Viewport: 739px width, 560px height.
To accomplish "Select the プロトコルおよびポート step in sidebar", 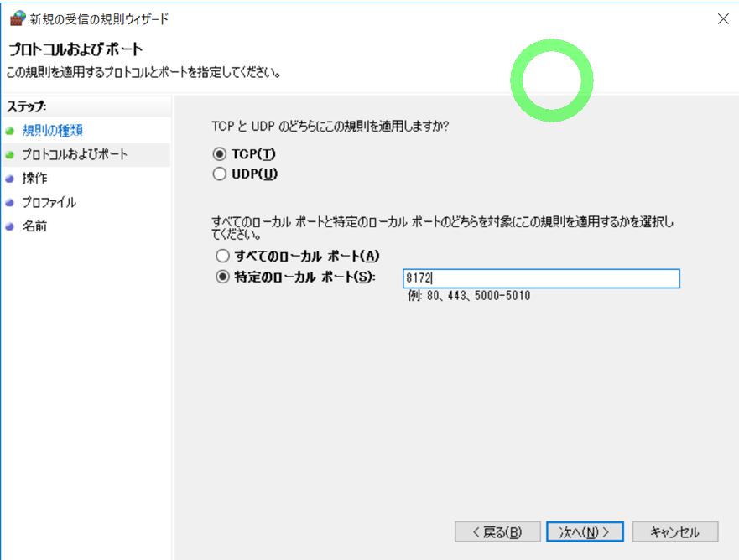I will 75,154.
